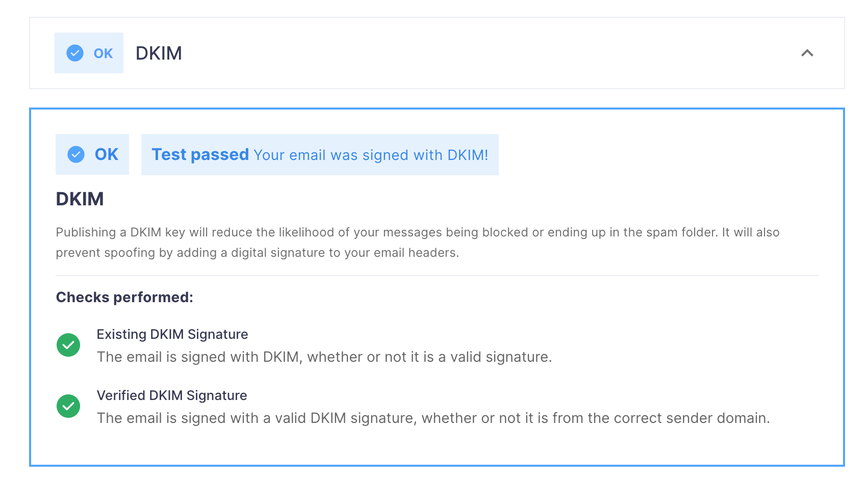This screenshot has height=480, width=868.
Task: Click the description 'The email is signed with DKIM, whether or not'
Action: coord(324,357)
